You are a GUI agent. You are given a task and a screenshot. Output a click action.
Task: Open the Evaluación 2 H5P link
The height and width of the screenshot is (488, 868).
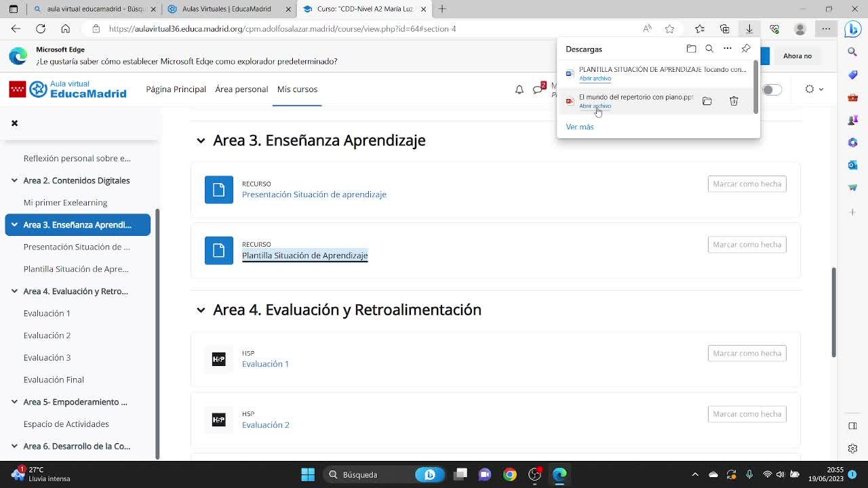point(266,425)
